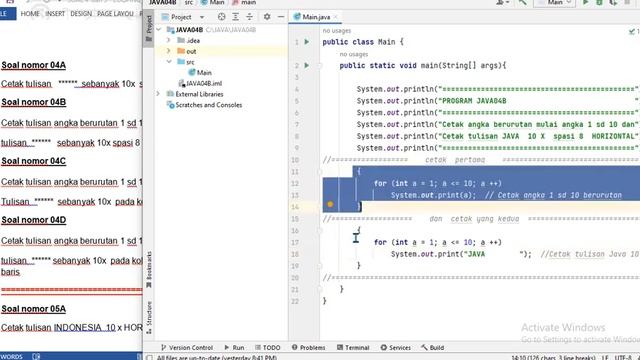Viewport: 640px width, 360px height.
Task: Expand the .idea folder
Action: click(169, 40)
